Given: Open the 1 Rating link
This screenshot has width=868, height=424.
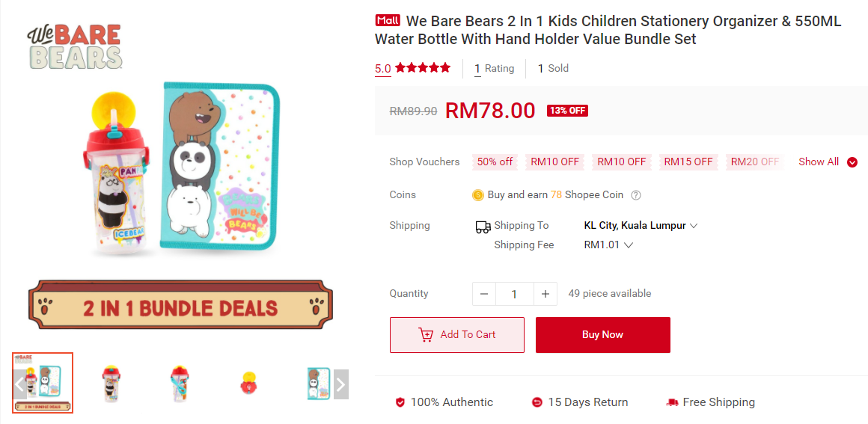Looking at the screenshot, I should (494, 68).
